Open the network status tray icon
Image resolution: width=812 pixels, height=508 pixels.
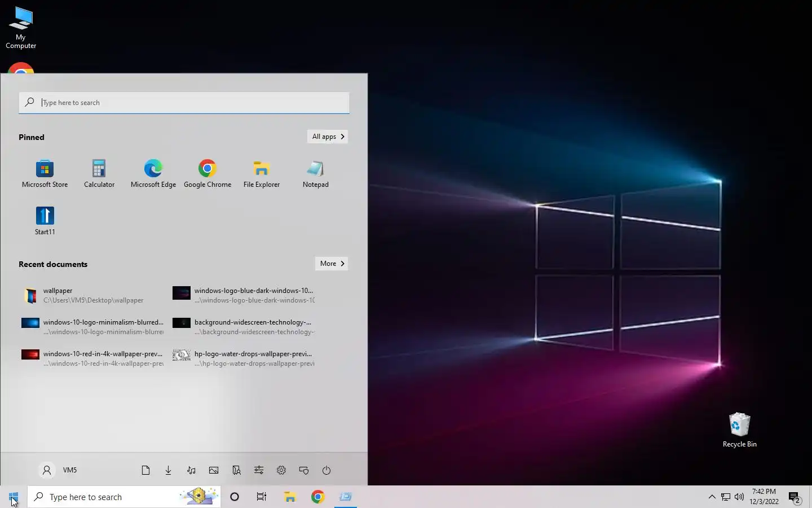point(726,497)
